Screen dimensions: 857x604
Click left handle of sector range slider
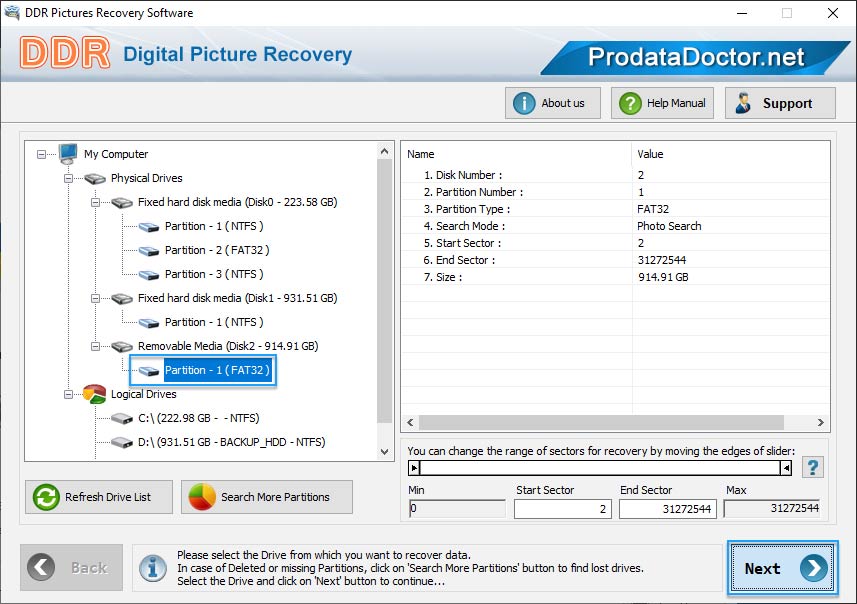point(414,468)
